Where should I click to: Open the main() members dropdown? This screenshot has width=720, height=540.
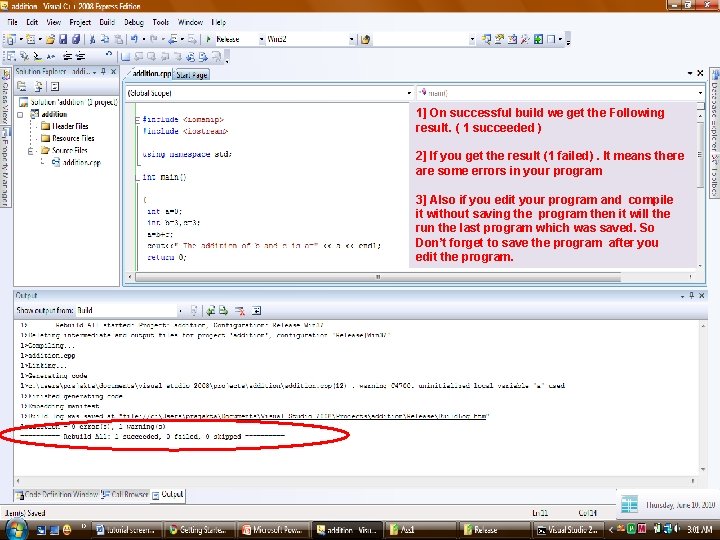pos(700,93)
